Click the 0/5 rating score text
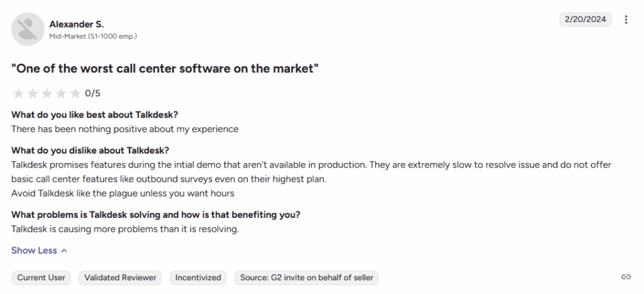Viewport: 644px width, 294px height. tap(92, 94)
